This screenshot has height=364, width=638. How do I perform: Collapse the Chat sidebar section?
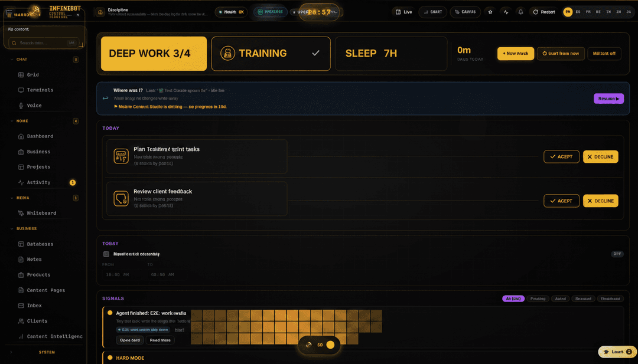(12, 60)
